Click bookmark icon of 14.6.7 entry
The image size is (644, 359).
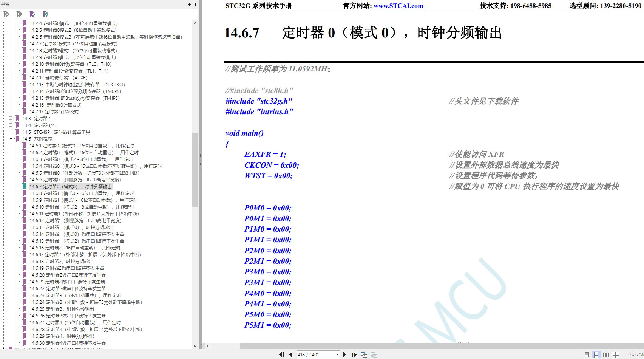25,186
